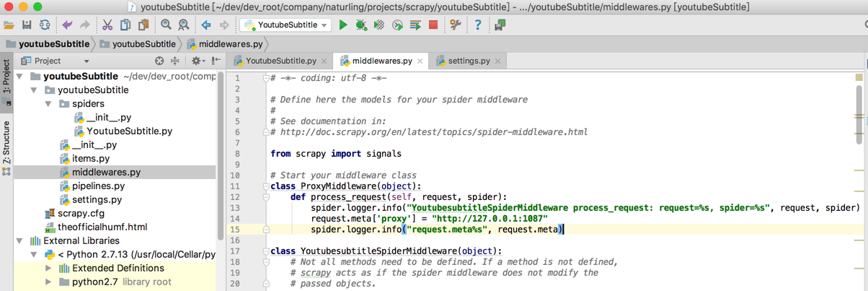Select the middlewares.py editor tab
Screen dimensions: 868x291
[381, 61]
